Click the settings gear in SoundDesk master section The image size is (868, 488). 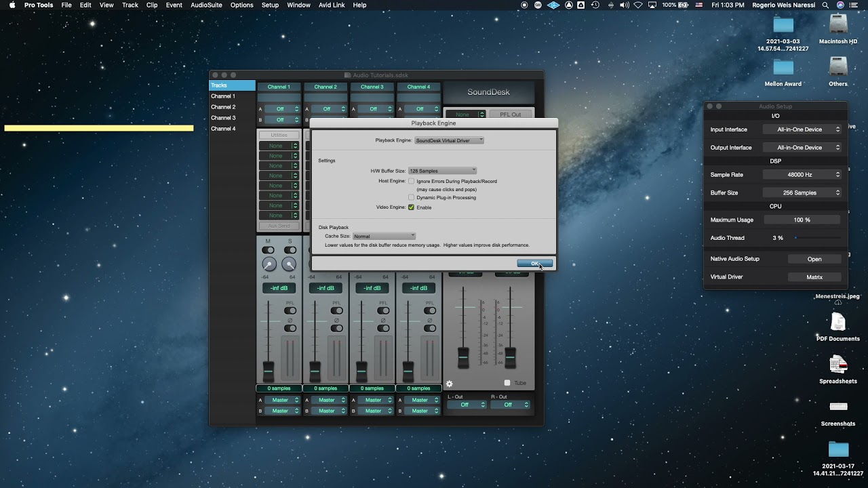(449, 384)
